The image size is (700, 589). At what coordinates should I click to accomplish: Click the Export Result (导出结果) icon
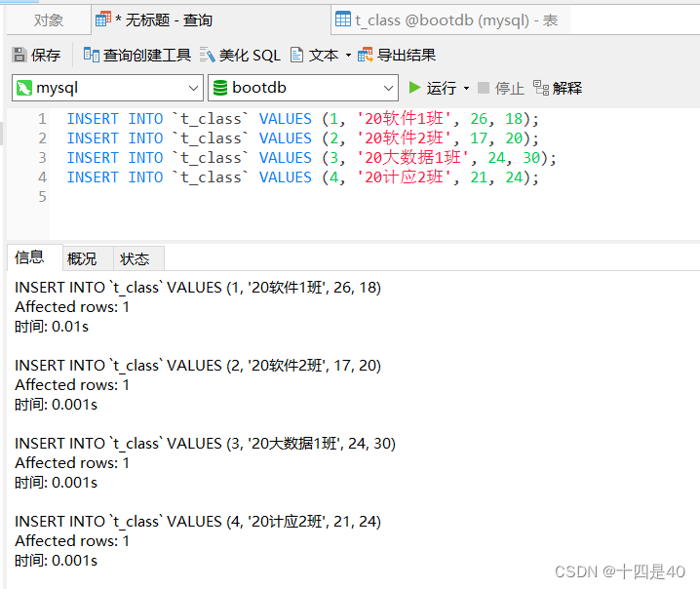click(366, 55)
